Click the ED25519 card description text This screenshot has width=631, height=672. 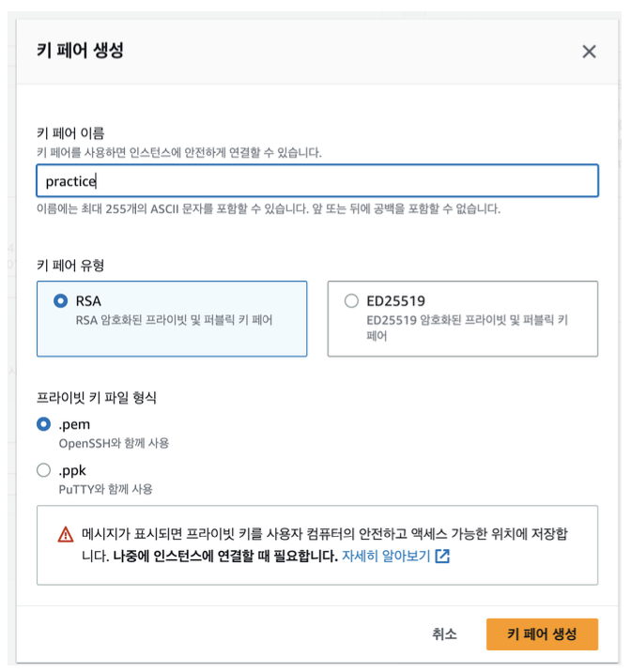coord(468,328)
